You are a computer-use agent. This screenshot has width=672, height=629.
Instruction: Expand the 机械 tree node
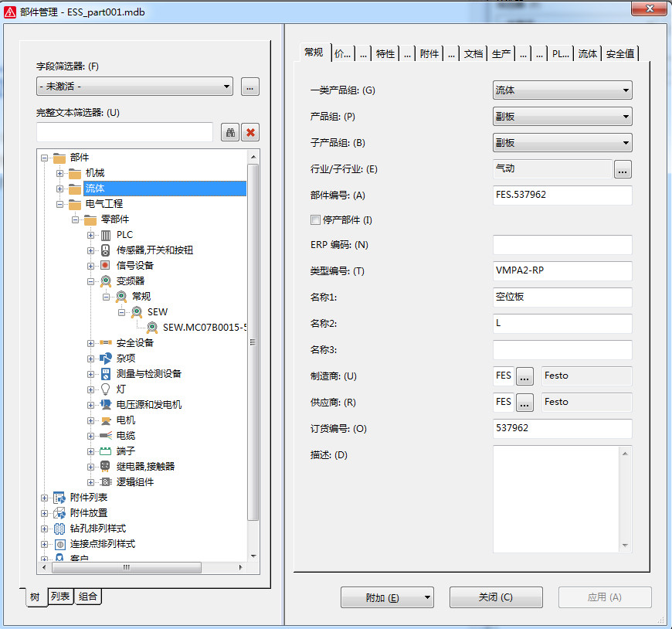pos(59,173)
